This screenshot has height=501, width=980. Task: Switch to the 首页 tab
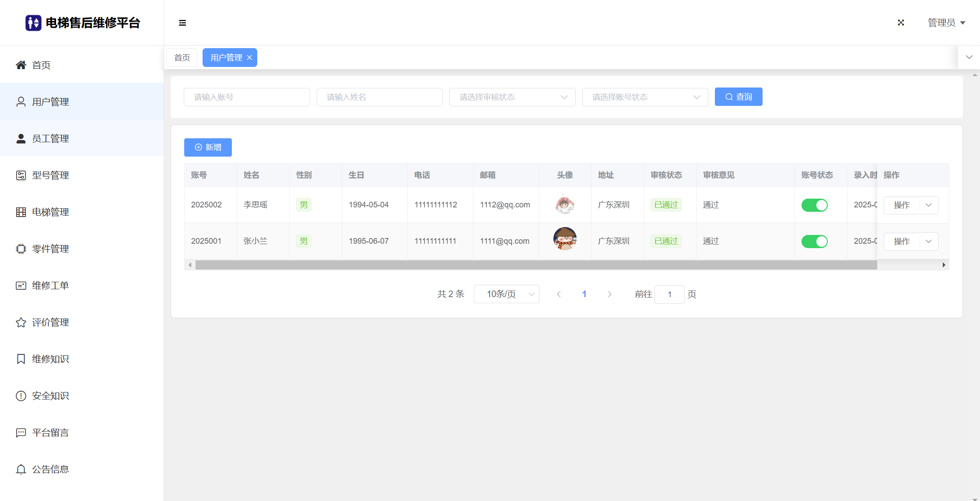tap(182, 58)
